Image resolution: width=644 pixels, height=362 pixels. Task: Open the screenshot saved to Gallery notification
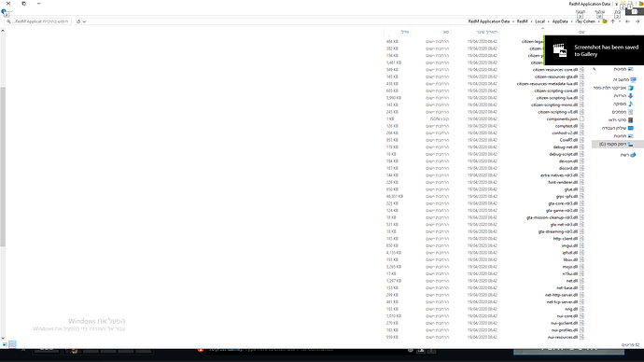point(595,50)
